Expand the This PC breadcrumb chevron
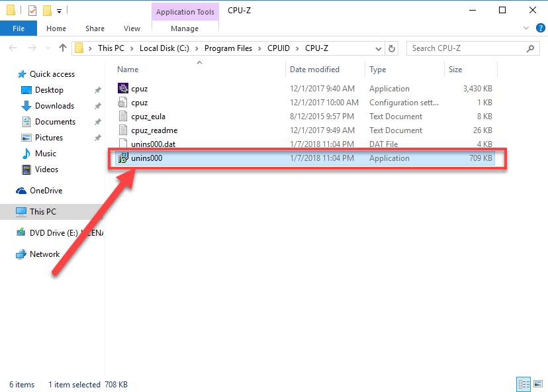The height and width of the screenshot is (392, 548). point(132,48)
